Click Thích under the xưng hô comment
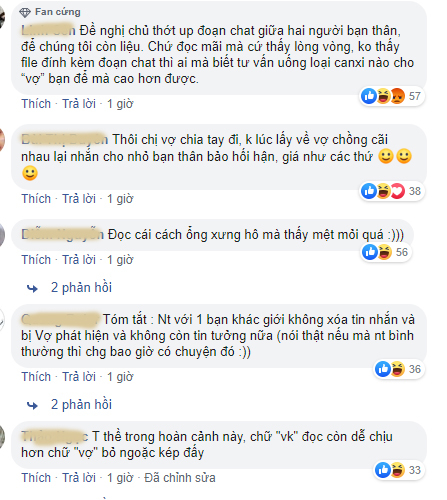 (36, 260)
